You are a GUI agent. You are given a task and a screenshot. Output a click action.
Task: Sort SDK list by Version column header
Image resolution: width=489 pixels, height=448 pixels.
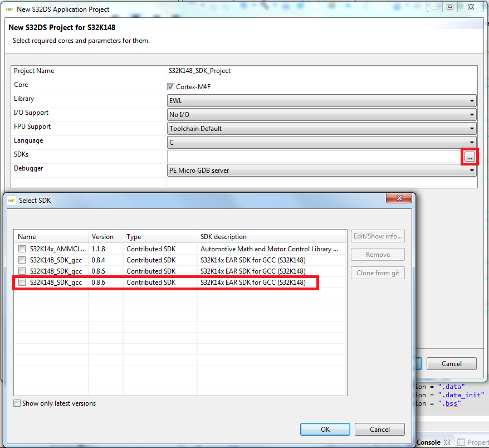pos(106,237)
